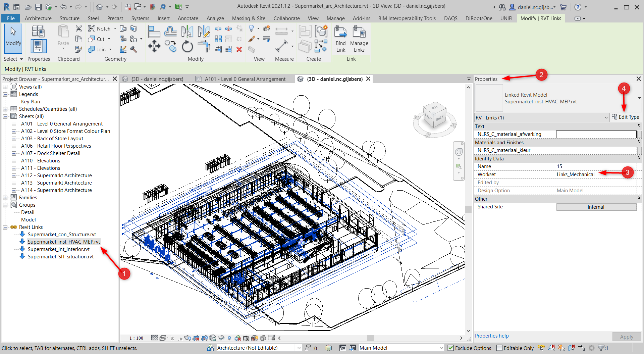Toggle the Exclude Options checkbox
This screenshot has width=644, height=354.
pos(451,348)
